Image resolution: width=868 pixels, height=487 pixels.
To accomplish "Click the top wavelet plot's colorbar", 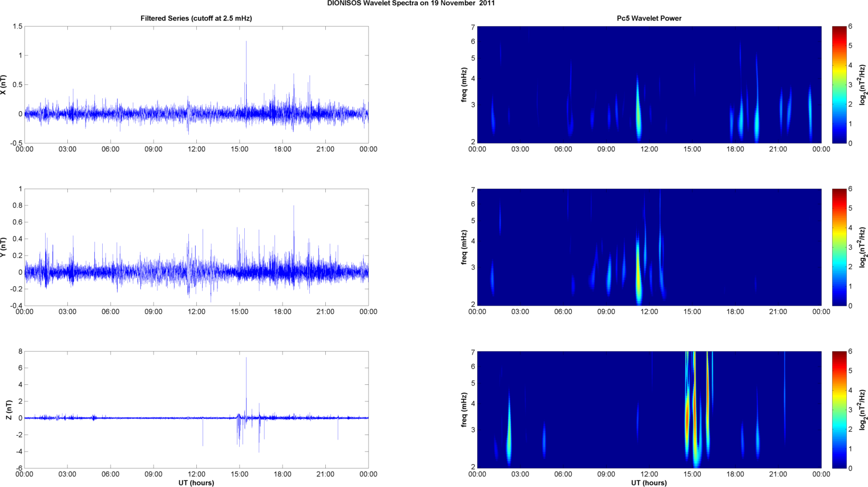I will 839,84.
